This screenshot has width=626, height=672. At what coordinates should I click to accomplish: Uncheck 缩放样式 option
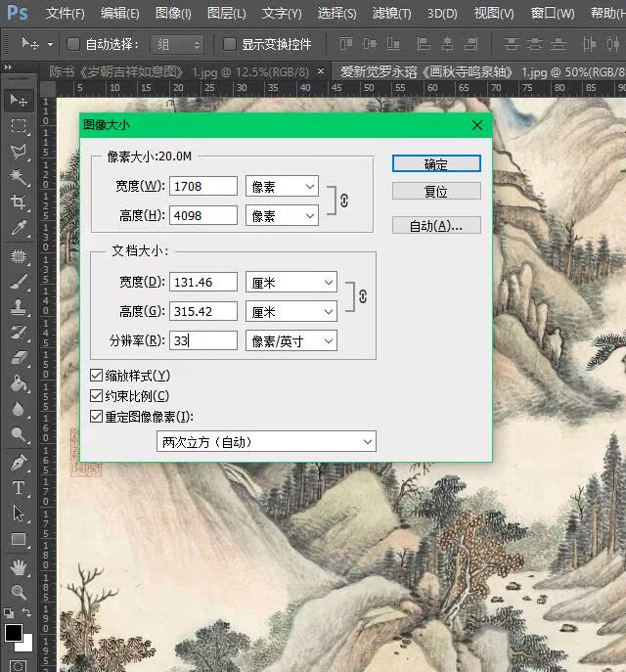pos(97,376)
